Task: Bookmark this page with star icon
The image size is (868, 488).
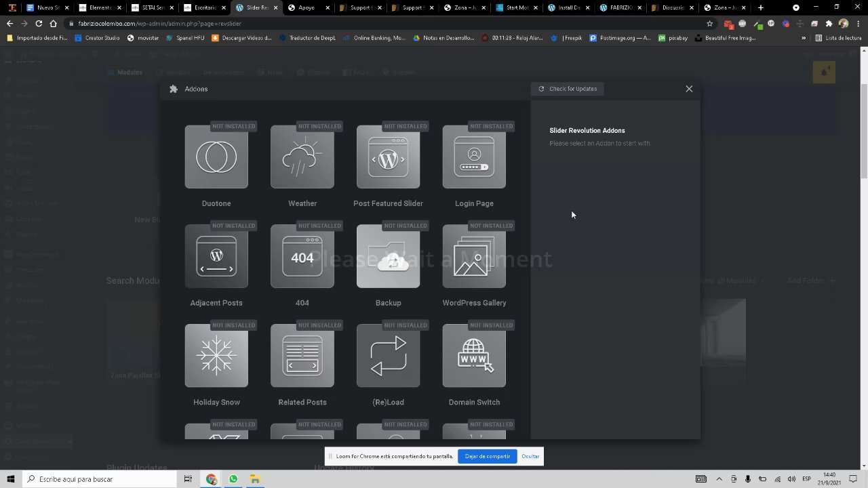Action: (709, 23)
